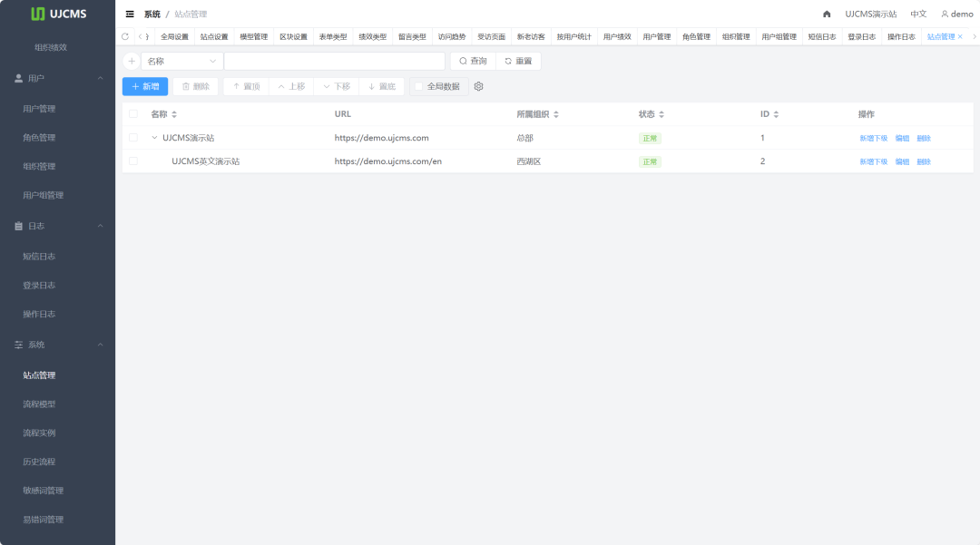
Task: Select the UJCMS英文演示站 row checkbox
Action: point(133,161)
